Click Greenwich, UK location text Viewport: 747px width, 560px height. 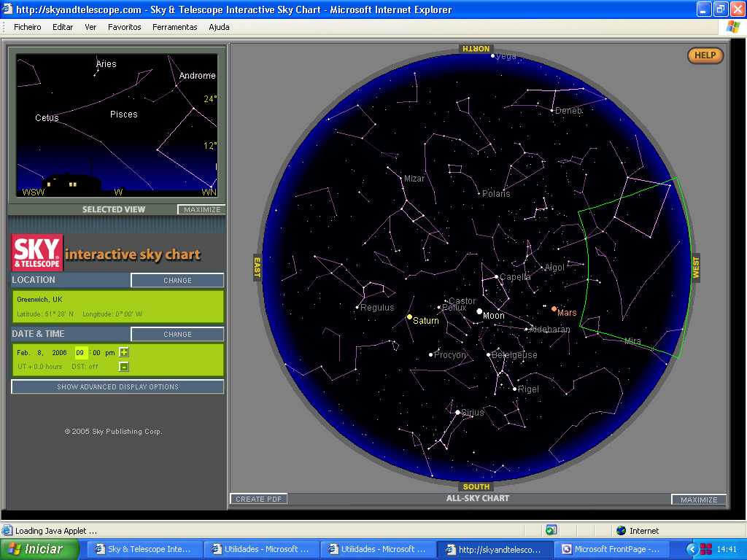click(39, 300)
